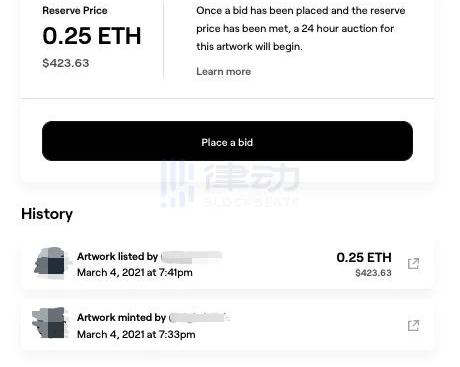Click avatar thumbnail beside Artwork minted by

(49, 323)
